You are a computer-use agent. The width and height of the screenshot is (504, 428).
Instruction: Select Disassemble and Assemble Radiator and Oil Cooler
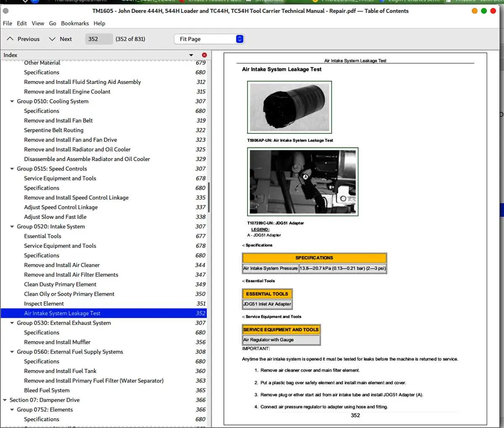click(x=87, y=159)
